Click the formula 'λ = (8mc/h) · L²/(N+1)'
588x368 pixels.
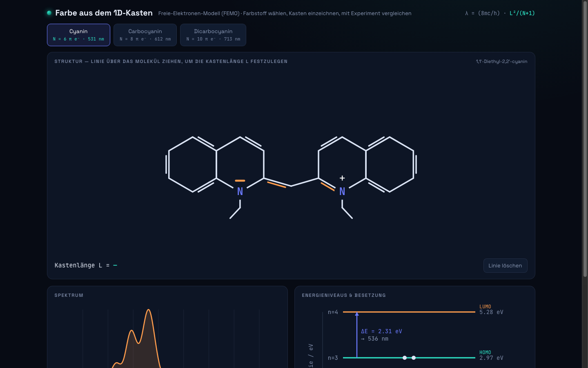500,13
